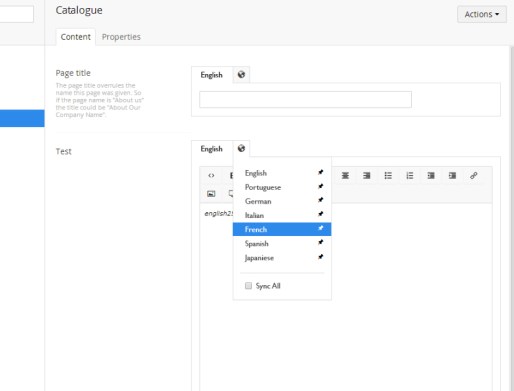Align text right in the editor toolbar
Screen dimensions: 514x391
(367, 175)
